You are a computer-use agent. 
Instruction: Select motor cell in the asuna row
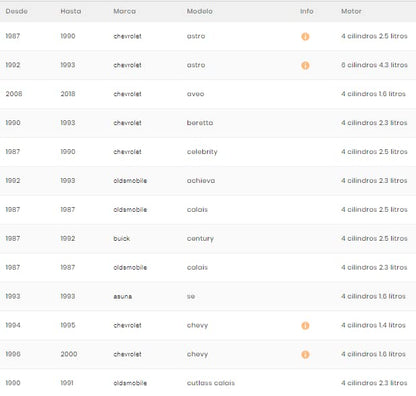(x=373, y=296)
